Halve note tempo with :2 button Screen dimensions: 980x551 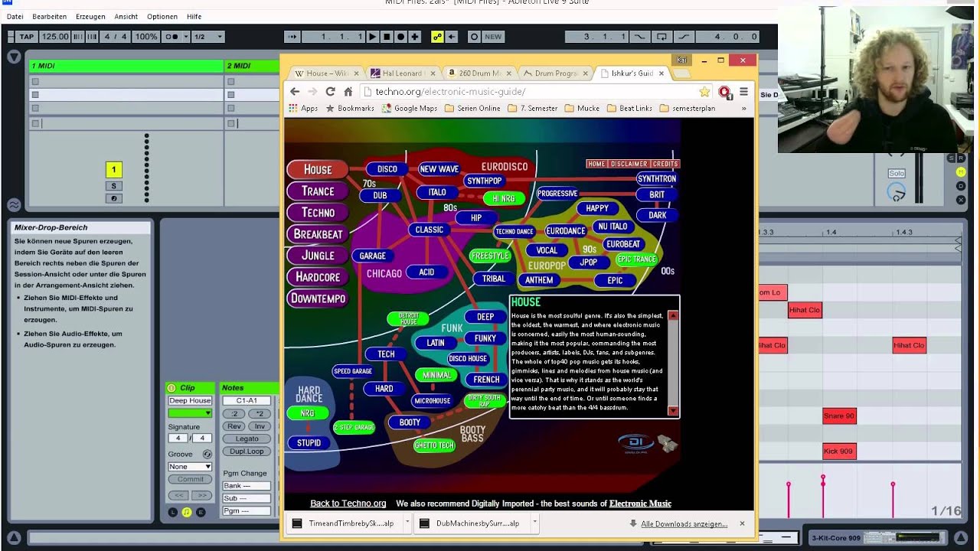click(234, 413)
